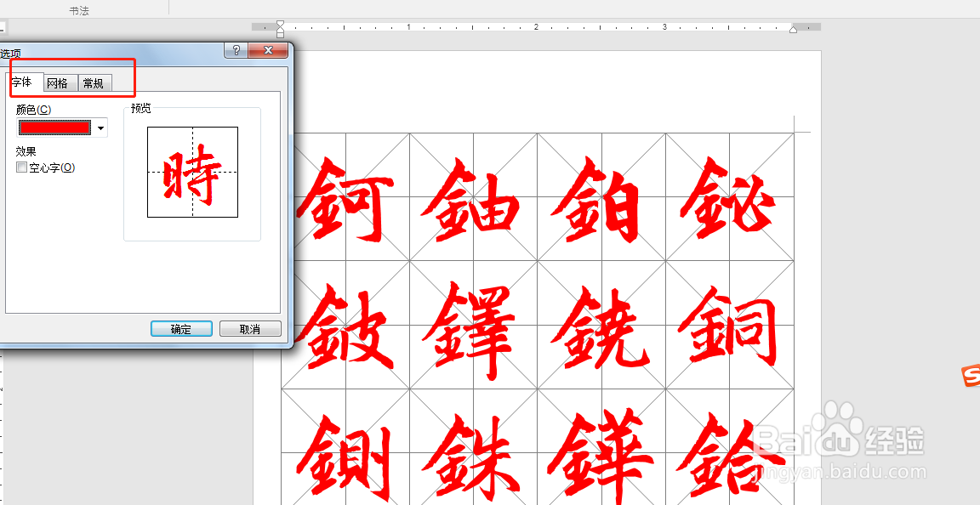980x505 pixels.
Task: Open the 字体 color dropdown arrow
Action: (x=100, y=127)
